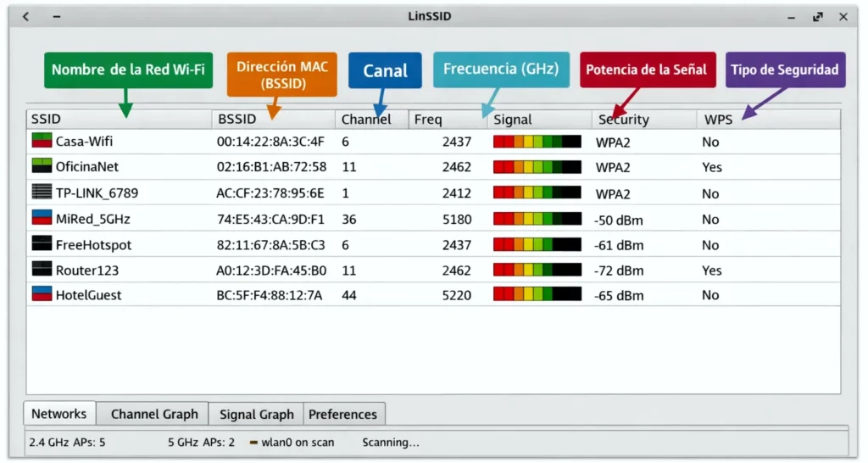Open the Preferences tab
The image size is (868, 463).
pos(342,414)
